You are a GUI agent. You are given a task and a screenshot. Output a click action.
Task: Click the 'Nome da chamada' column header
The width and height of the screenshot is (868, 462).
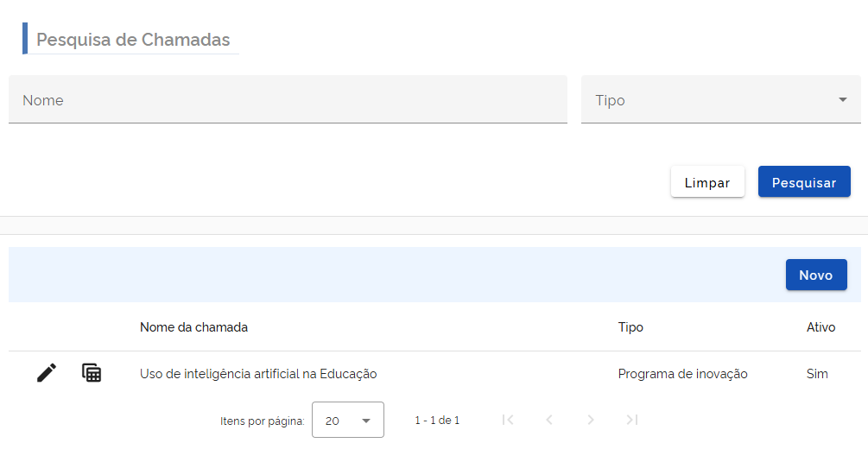(193, 327)
